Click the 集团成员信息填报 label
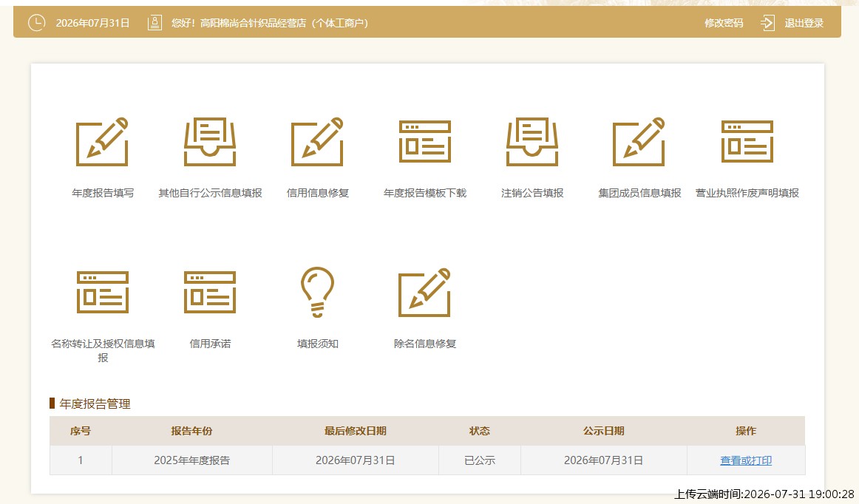Viewport: 859px width, 504px height. [x=639, y=193]
